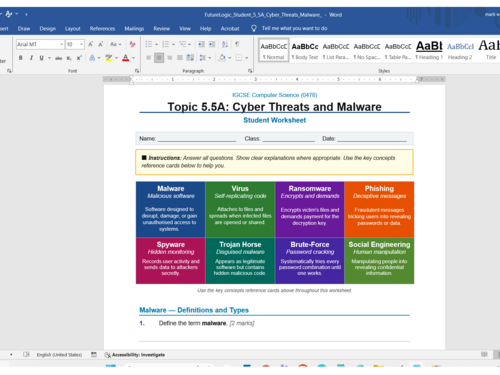The height and width of the screenshot is (375, 500).
Task: Click shading paint bucket icon
Action: pos(222,58)
